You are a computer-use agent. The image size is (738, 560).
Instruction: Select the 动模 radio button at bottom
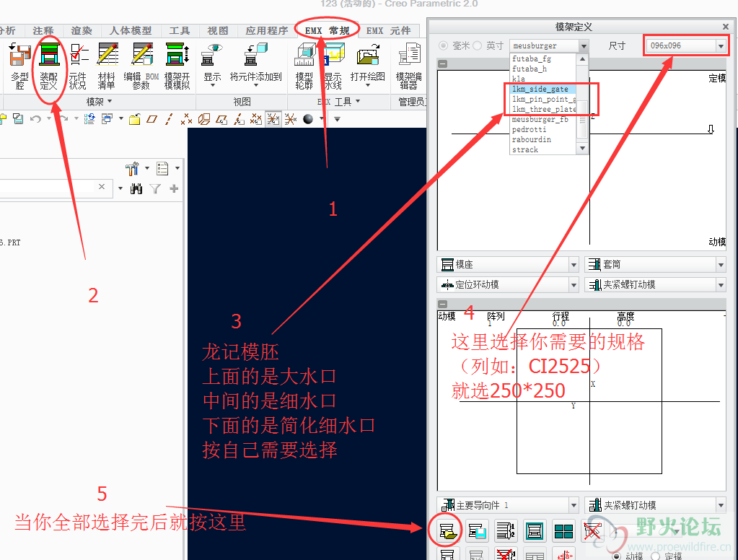[617, 556]
